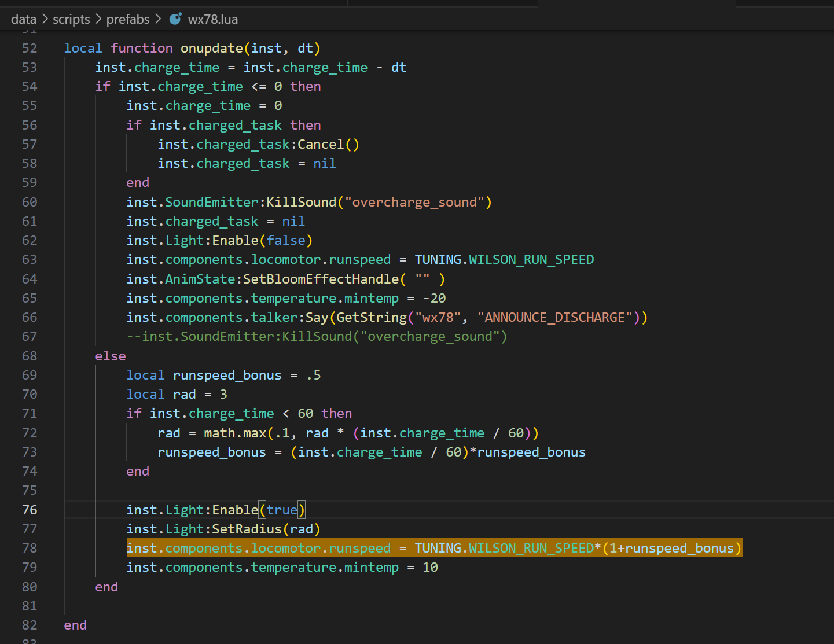Open the 'wx78.lua' breadcrumb file name
834x644 pixels.
click(x=213, y=19)
